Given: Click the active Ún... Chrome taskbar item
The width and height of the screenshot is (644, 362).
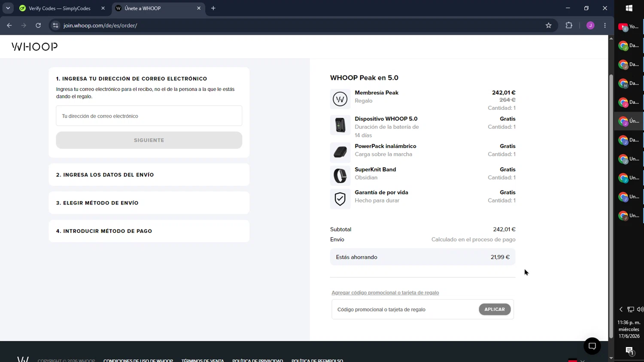Looking at the screenshot, I should pyautogui.click(x=629, y=121).
